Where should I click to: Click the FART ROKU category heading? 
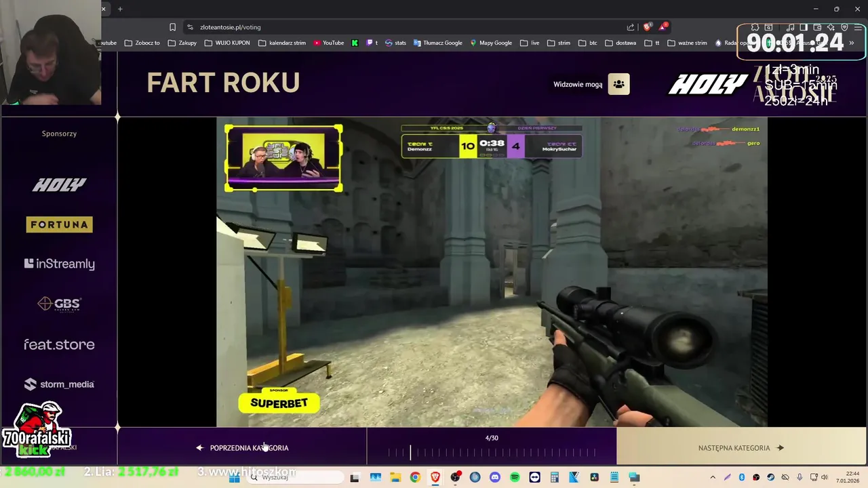point(223,83)
